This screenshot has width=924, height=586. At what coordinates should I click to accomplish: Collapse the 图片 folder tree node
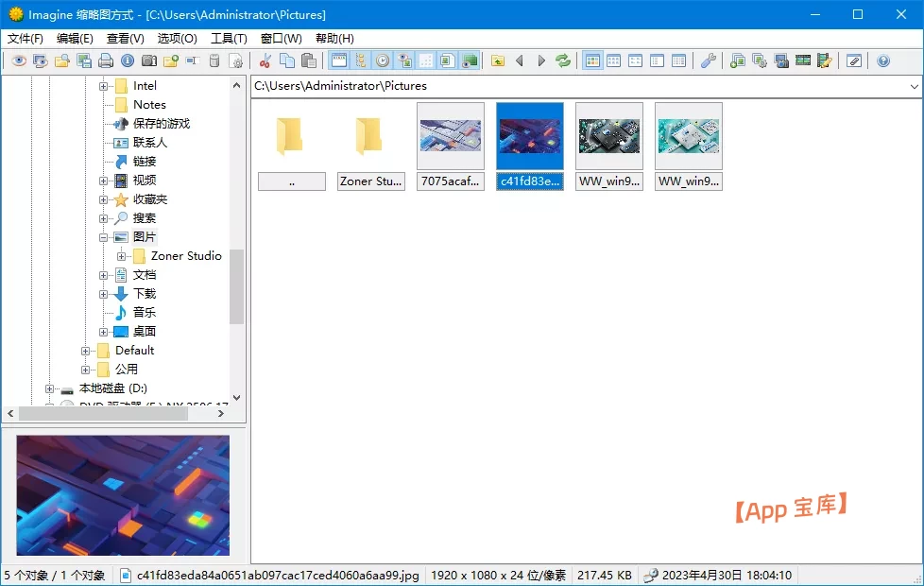click(x=104, y=237)
